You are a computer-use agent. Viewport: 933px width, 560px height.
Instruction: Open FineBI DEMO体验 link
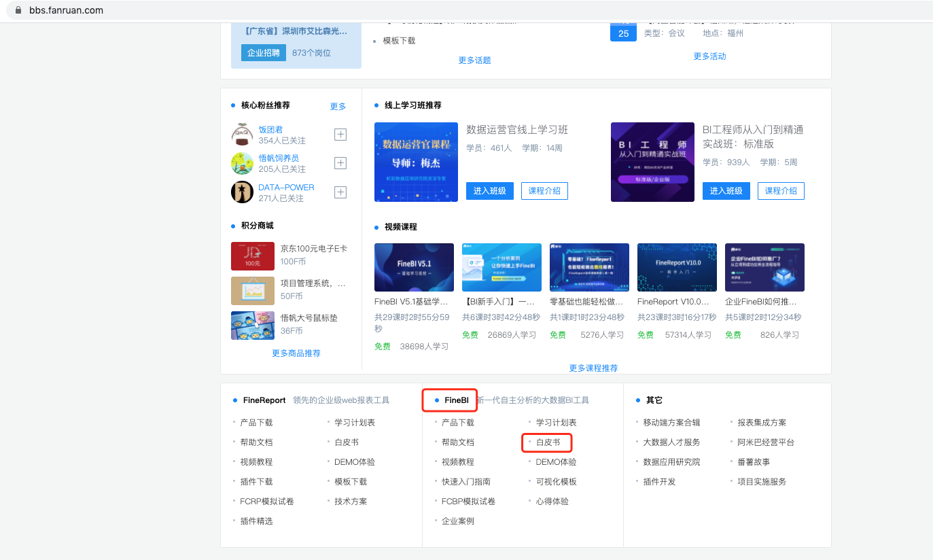coord(556,462)
